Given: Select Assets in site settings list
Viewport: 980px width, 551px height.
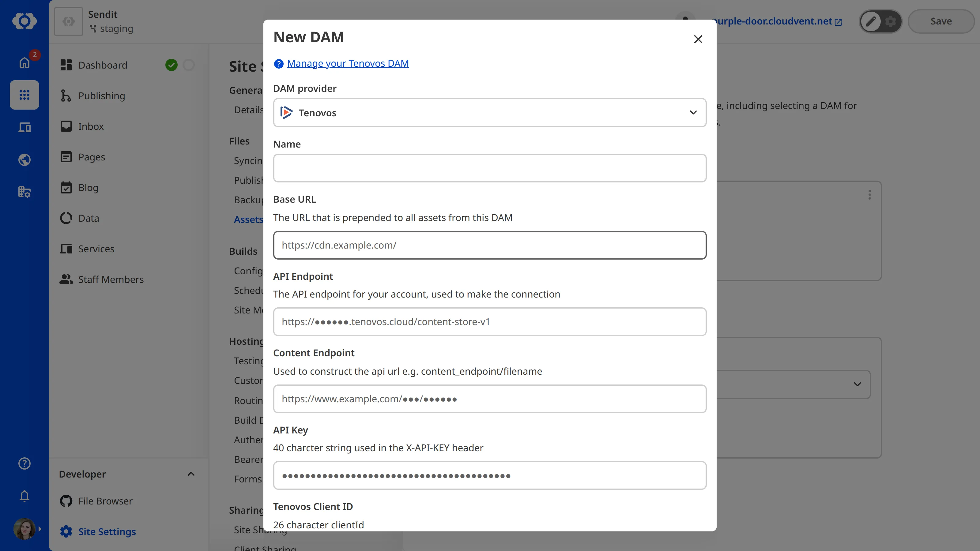Looking at the screenshot, I should point(248,219).
